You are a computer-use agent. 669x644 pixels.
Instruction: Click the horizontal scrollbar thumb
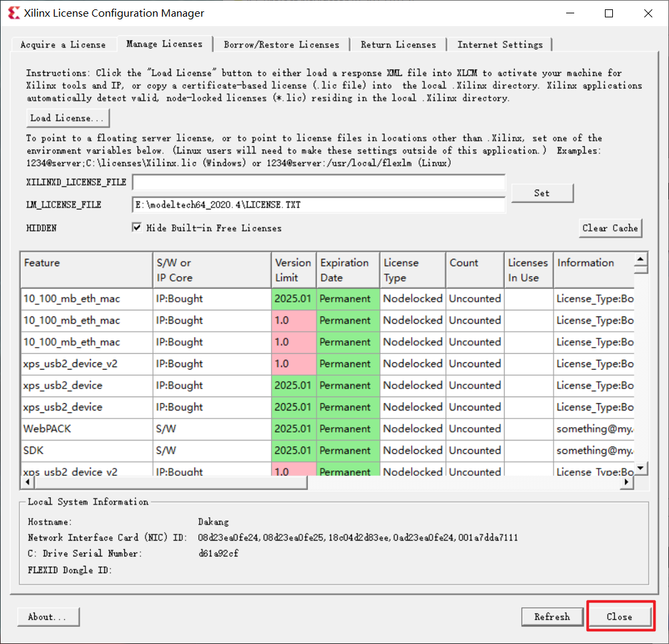tap(171, 482)
